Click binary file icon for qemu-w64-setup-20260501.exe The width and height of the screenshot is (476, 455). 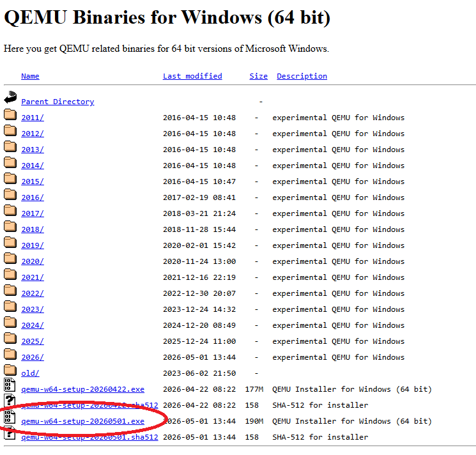pos(10,417)
